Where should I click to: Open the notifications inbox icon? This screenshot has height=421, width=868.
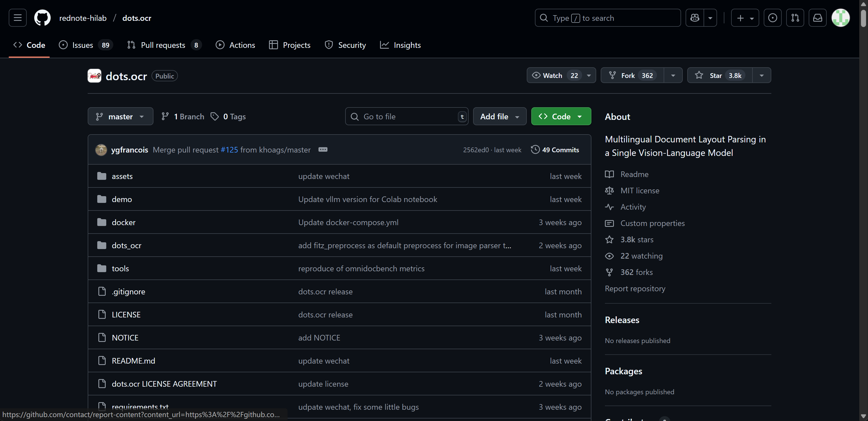(x=817, y=18)
